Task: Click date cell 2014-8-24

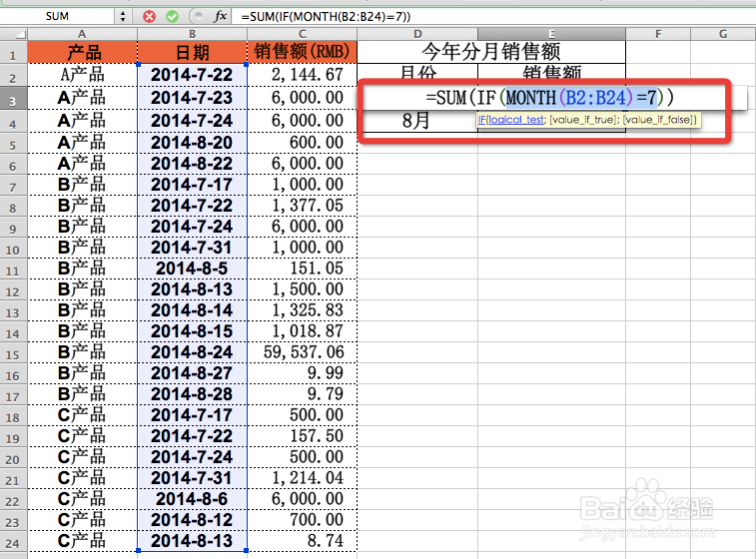Action: click(193, 352)
